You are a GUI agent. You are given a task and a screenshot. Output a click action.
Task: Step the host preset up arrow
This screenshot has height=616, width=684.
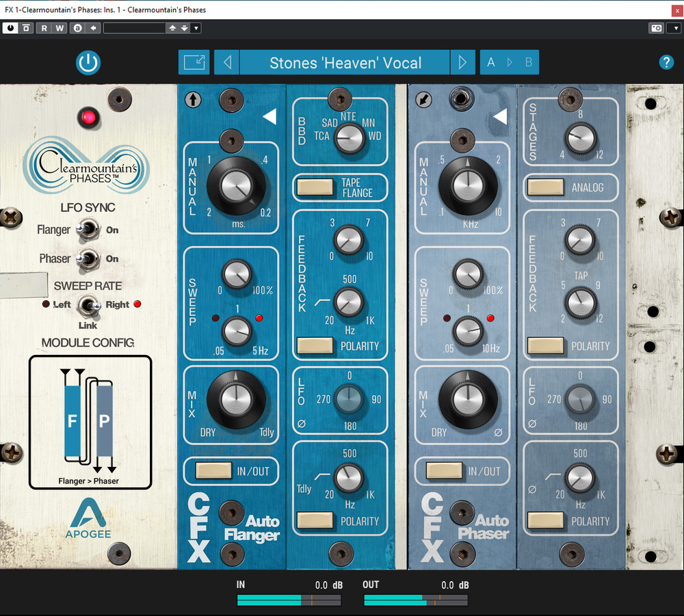click(172, 28)
